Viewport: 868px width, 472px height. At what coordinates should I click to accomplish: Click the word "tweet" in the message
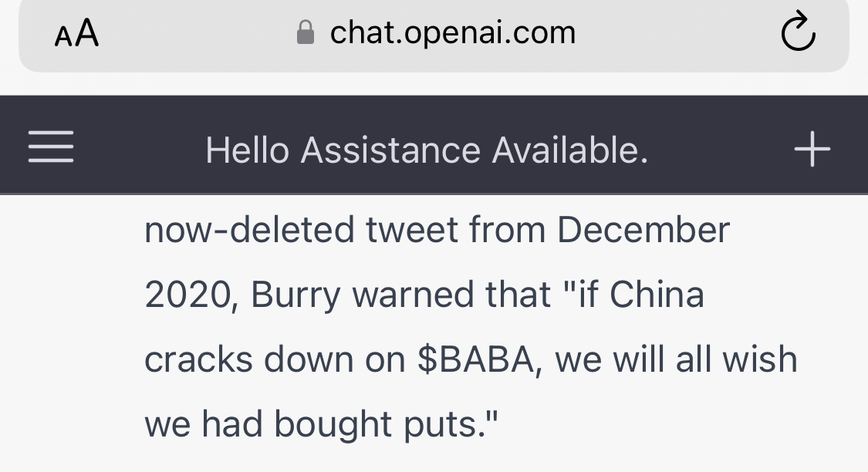(x=406, y=230)
